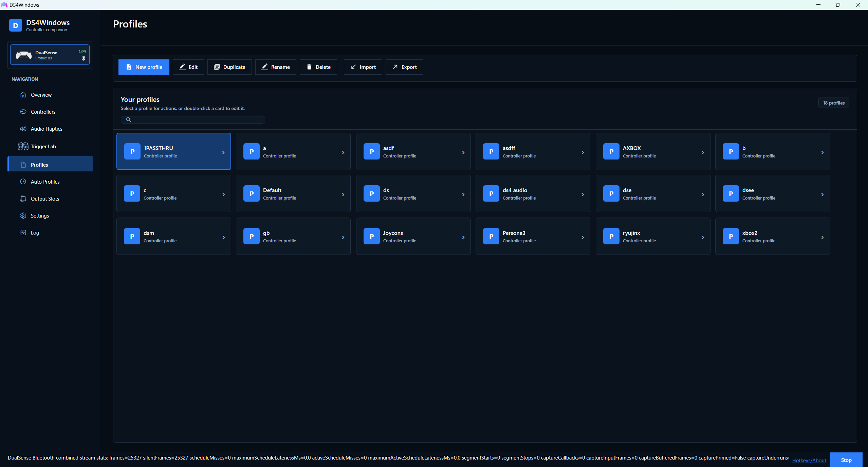Create a New profile
The width and height of the screenshot is (868, 467).
click(144, 67)
